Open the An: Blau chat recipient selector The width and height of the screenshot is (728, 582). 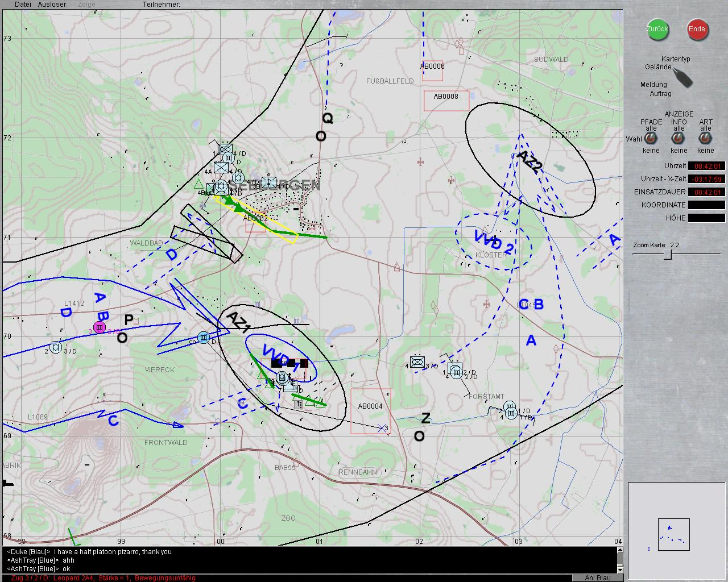(597, 577)
